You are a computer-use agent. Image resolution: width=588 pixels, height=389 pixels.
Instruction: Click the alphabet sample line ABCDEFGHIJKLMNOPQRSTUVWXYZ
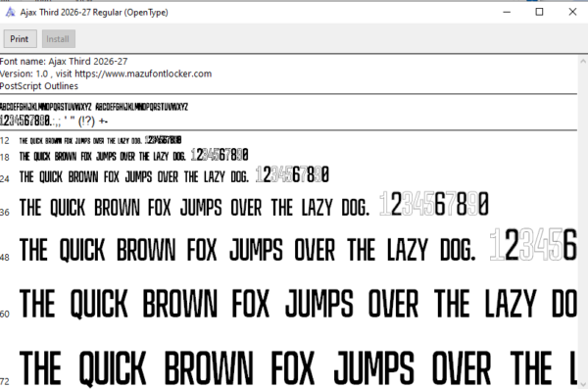[94, 107]
